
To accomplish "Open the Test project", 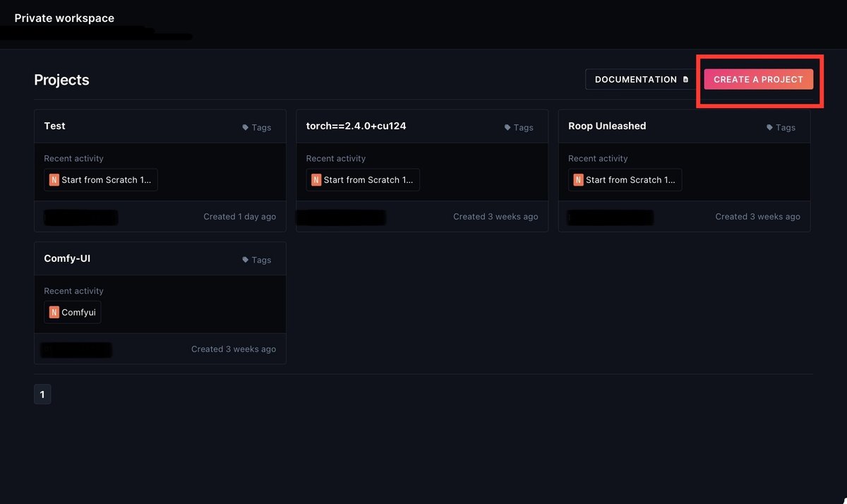I will tap(54, 126).
